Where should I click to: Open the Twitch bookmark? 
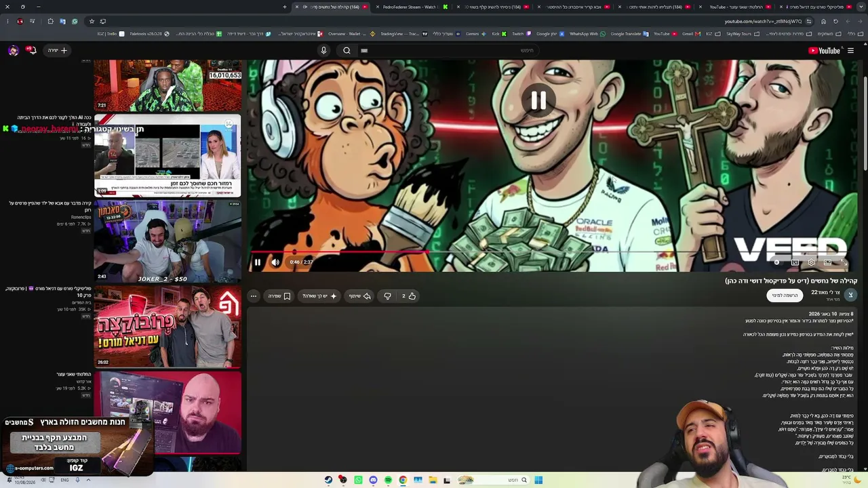(x=520, y=34)
